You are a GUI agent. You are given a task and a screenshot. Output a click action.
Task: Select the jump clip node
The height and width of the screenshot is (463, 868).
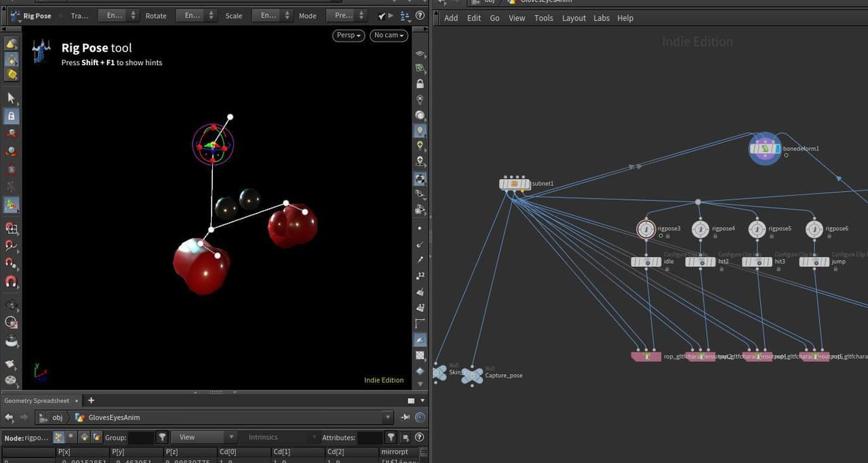(x=814, y=262)
